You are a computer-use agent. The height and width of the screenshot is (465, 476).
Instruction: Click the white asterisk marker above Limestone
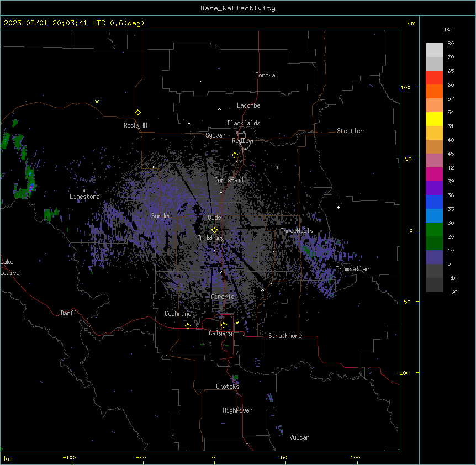(x=84, y=191)
